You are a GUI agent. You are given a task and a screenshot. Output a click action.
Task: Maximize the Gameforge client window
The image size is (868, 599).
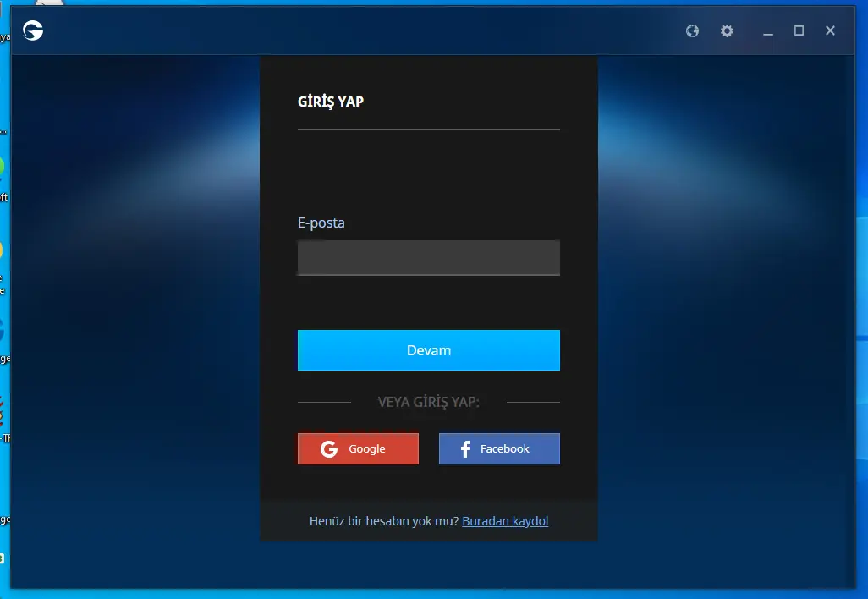pos(799,31)
